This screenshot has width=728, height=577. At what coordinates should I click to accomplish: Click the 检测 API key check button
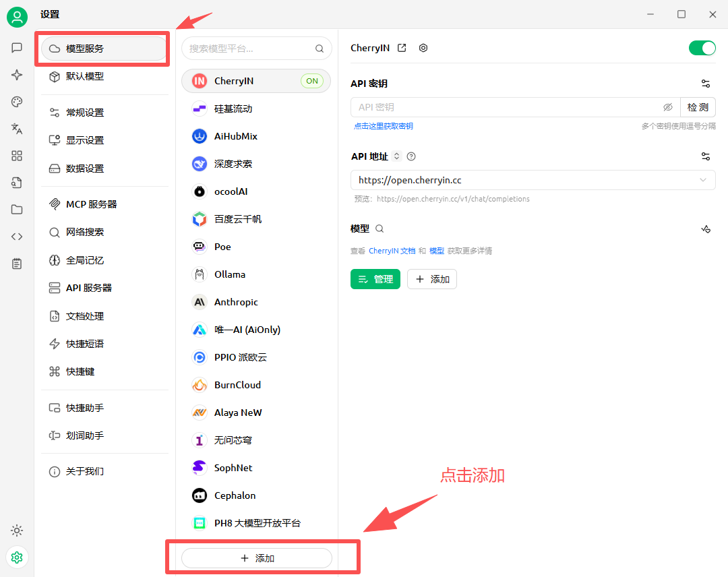[x=698, y=107]
